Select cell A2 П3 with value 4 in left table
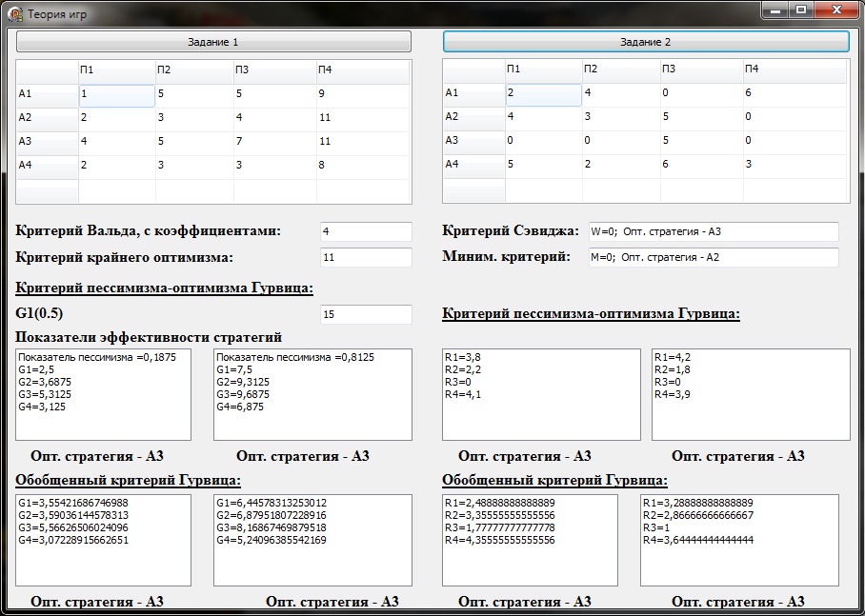 pos(274,120)
